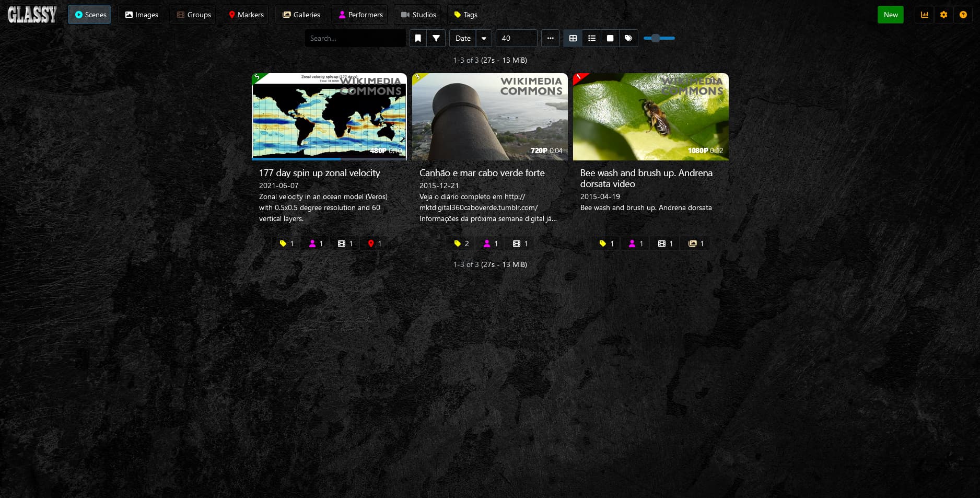Click the Zonal velocity description text
This screenshot has height=498, width=980.
pyautogui.click(x=323, y=207)
